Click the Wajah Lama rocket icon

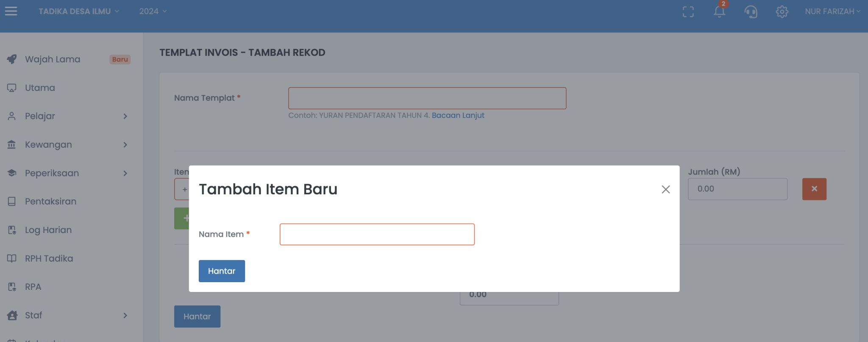pos(12,59)
